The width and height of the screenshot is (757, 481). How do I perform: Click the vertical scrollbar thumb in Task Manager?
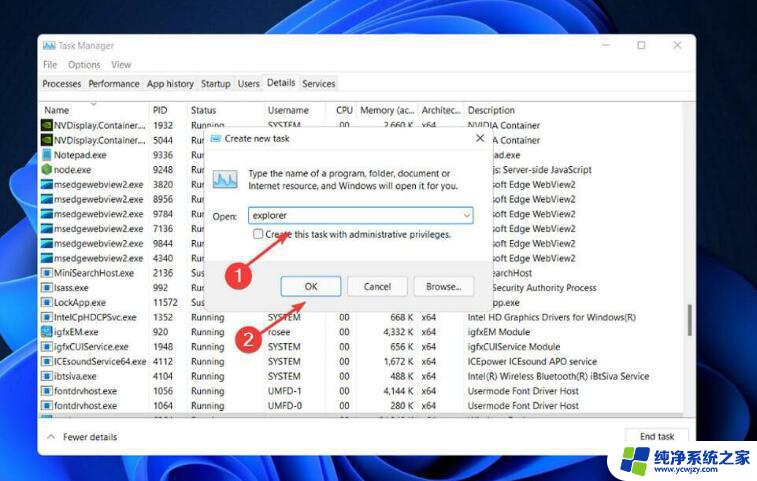689,320
